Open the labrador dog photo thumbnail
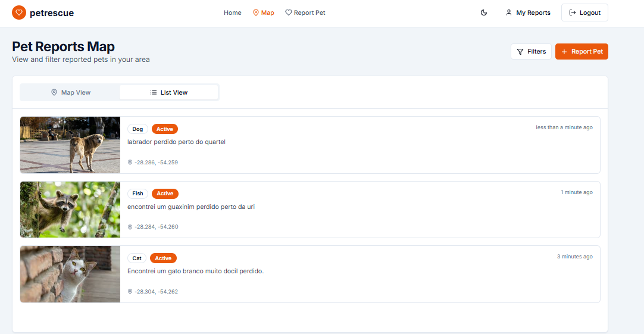 [70, 145]
